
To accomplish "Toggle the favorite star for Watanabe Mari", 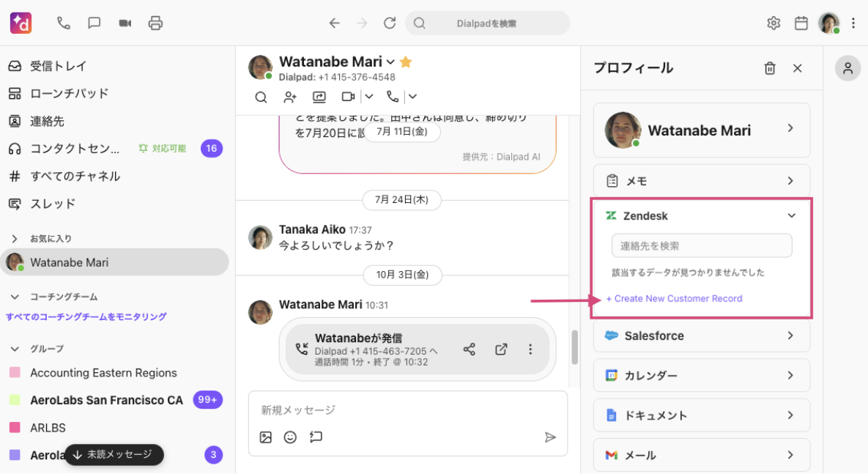I will point(406,62).
